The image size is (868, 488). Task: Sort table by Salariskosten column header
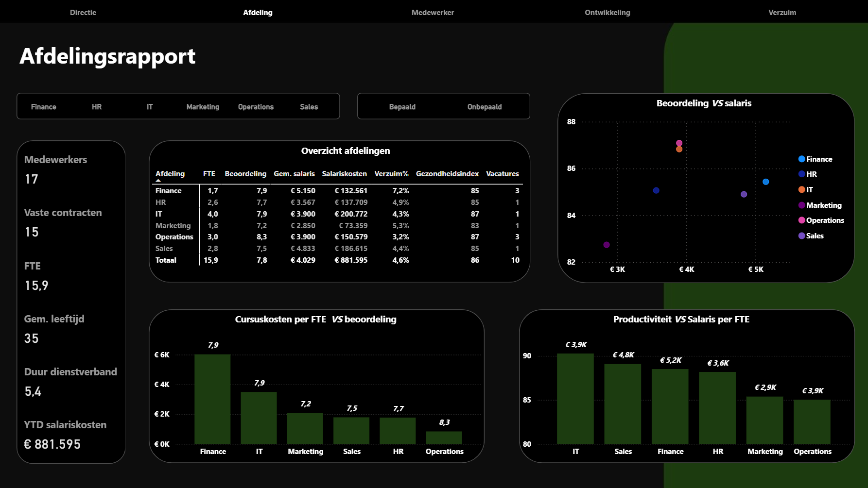[344, 174]
